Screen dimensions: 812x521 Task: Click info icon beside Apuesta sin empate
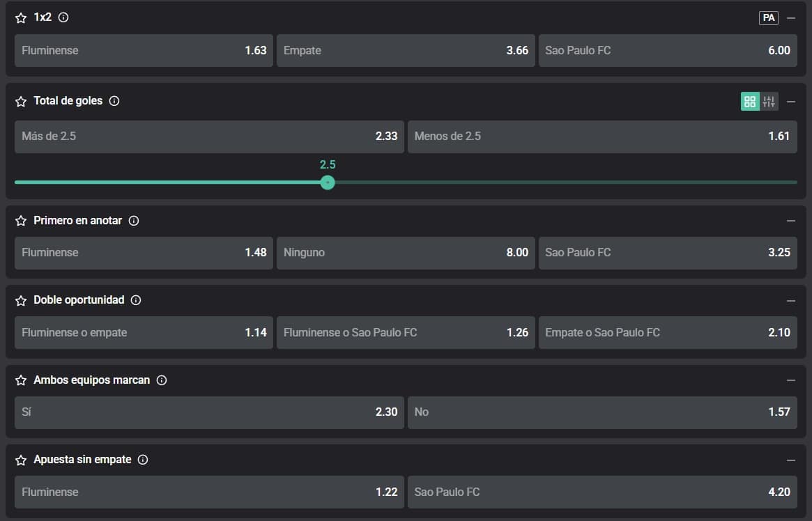143,460
